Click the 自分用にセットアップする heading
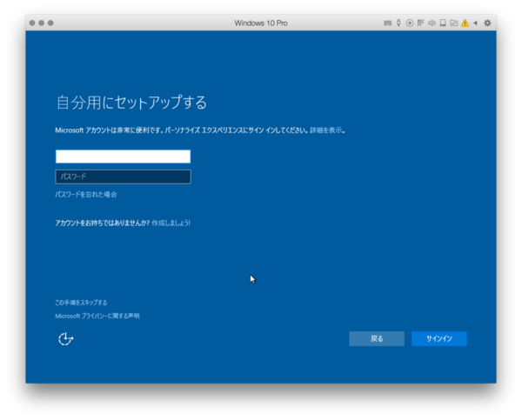 [132, 102]
